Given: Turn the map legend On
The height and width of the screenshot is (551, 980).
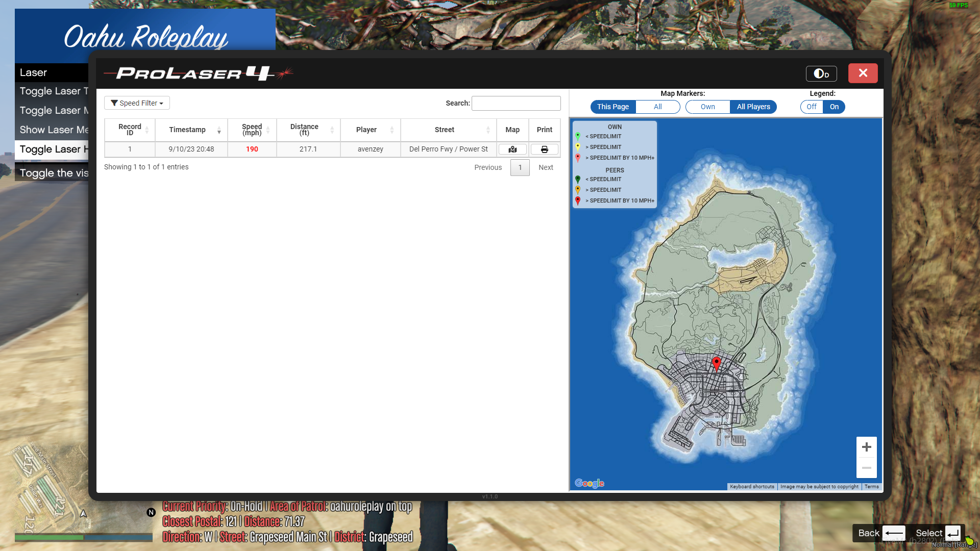Looking at the screenshot, I should (834, 107).
